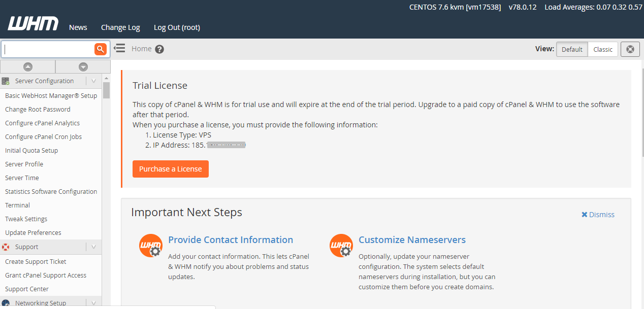Screen dimensions: 644x309
Task: Click the main page vertical scrollbar
Action: click(642, 112)
